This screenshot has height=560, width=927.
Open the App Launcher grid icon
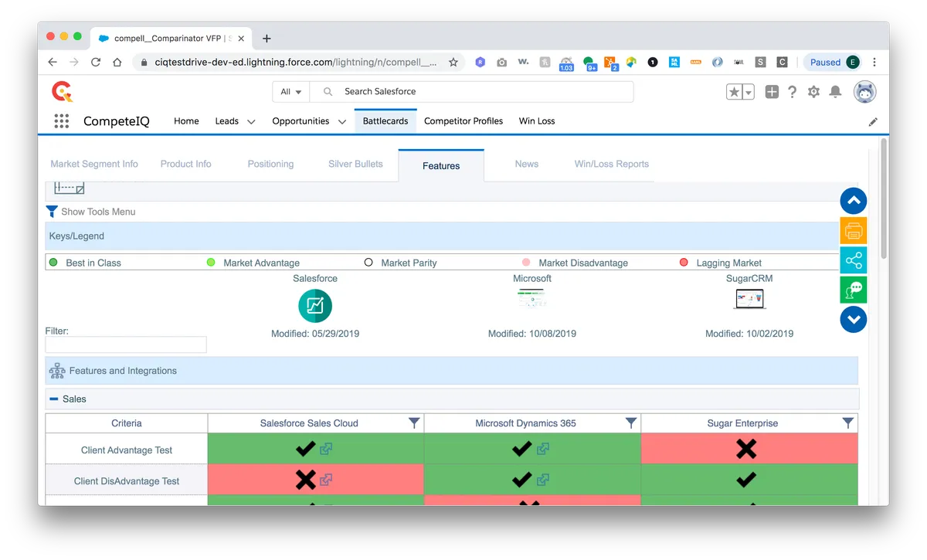pos(62,121)
